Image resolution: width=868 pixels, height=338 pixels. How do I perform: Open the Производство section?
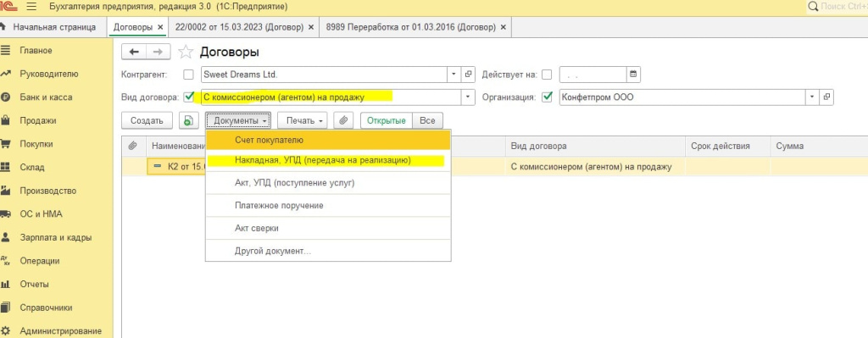tap(47, 191)
